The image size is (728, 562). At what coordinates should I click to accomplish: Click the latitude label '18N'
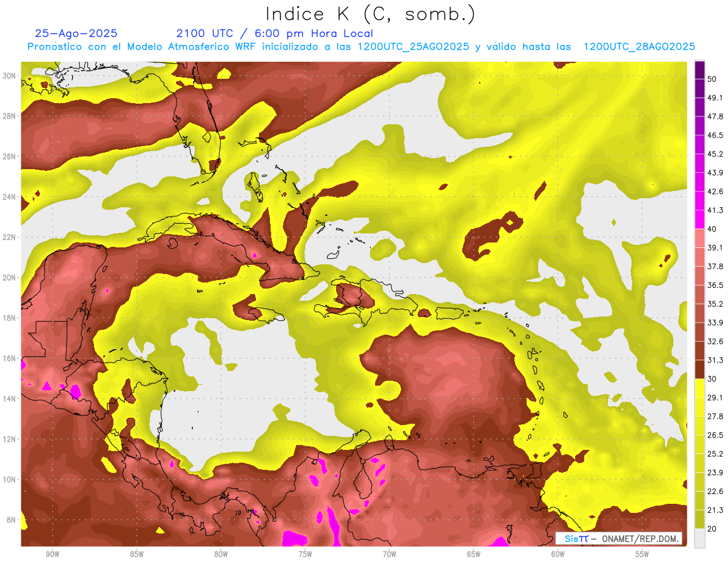coord(9,318)
